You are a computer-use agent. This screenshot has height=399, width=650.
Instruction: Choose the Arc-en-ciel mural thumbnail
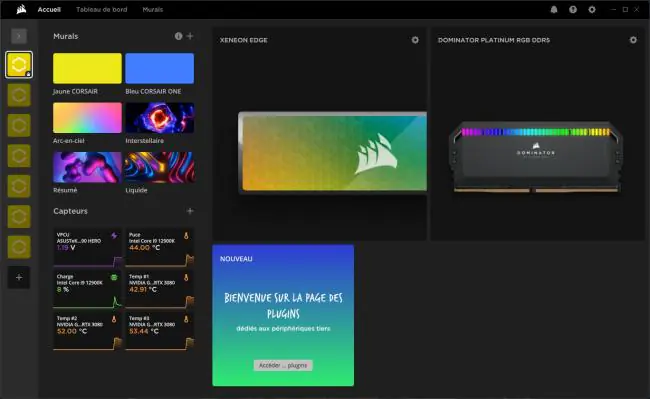pyautogui.click(x=87, y=118)
